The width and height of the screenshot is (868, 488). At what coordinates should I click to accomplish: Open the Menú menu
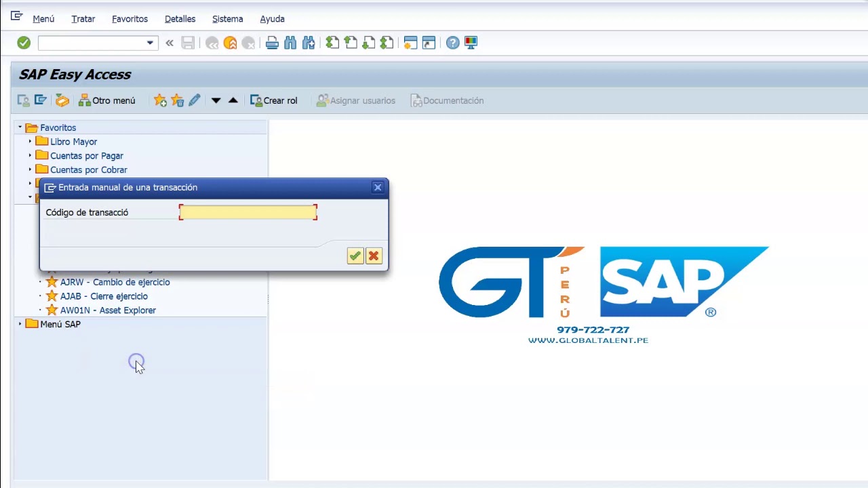tap(43, 19)
